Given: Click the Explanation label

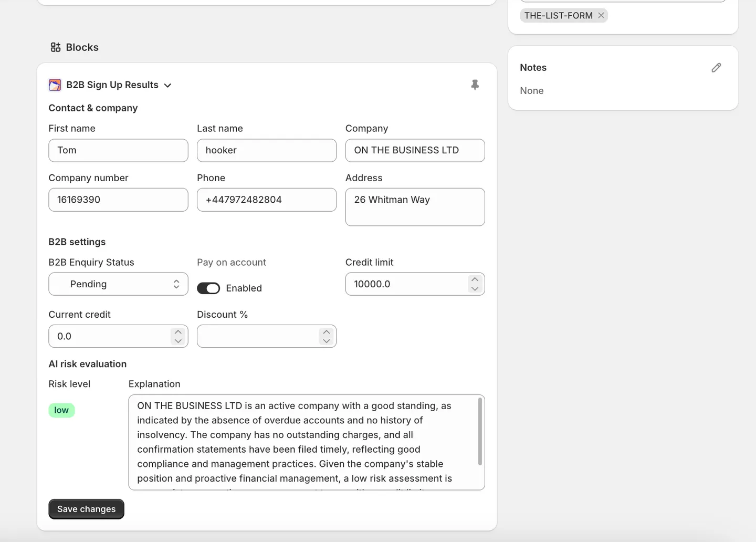Looking at the screenshot, I should click(154, 384).
